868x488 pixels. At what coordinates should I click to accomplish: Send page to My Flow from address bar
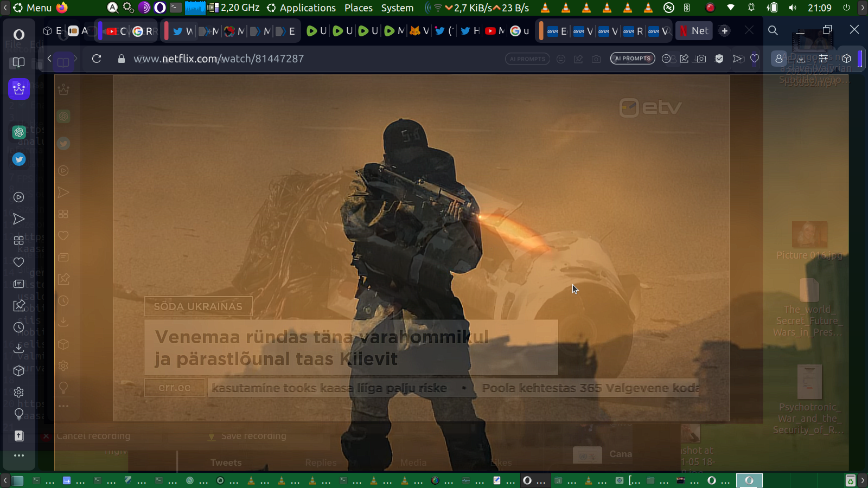[x=737, y=59]
